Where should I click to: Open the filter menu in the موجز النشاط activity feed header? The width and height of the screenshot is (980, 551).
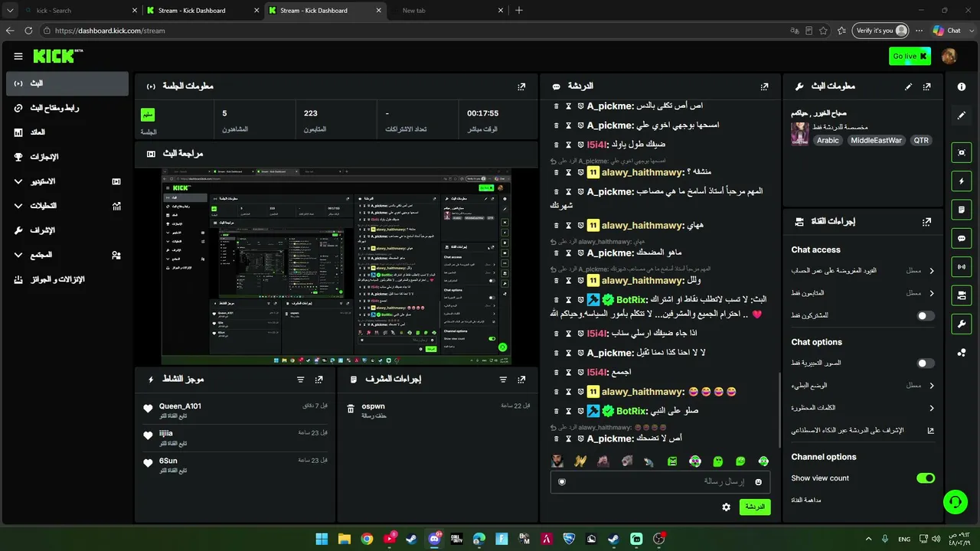click(x=301, y=379)
